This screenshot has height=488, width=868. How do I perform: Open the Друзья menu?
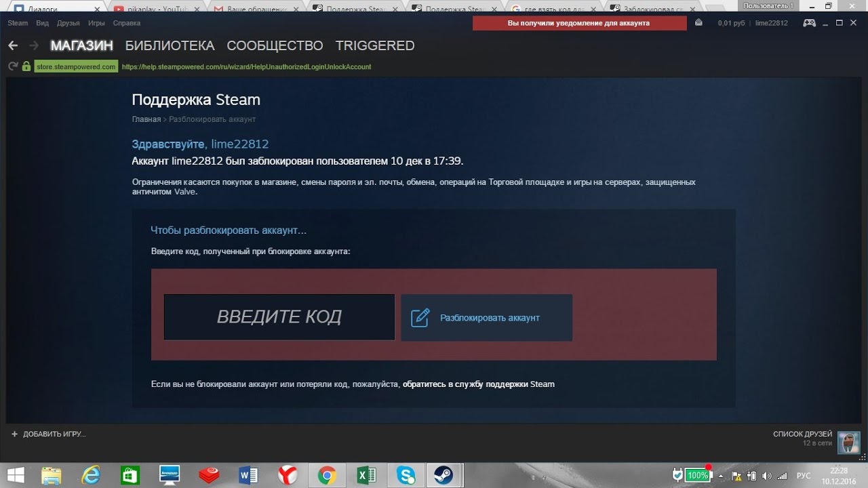[68, 23]
